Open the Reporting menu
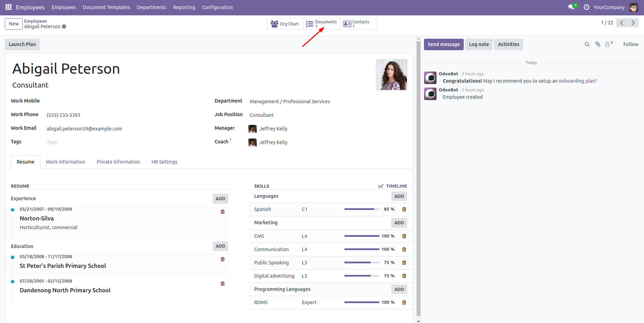 tap(184, 7)
